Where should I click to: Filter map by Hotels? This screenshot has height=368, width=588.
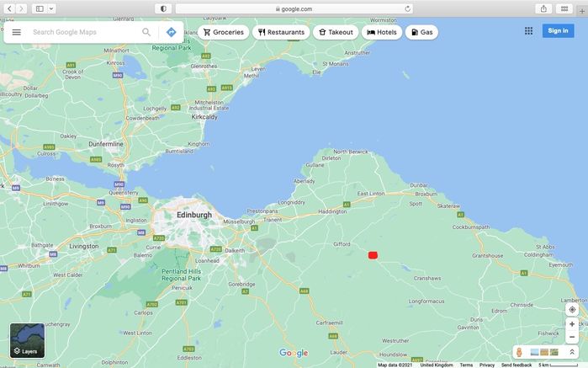click(x=382, y=32)
